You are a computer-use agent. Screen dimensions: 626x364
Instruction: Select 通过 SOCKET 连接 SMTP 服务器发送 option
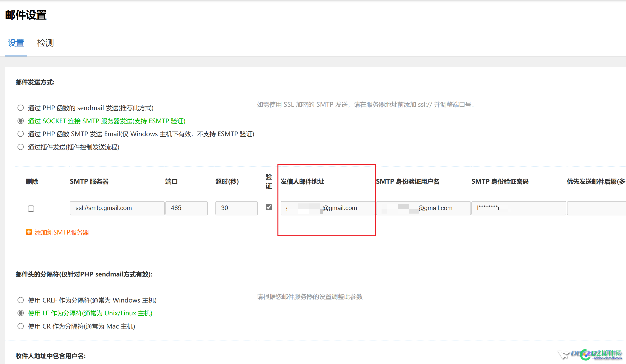click(x=21, y=121)
